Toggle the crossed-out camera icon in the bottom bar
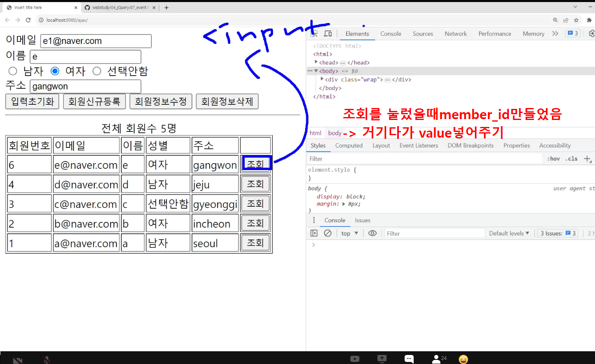 coord(17,360)
